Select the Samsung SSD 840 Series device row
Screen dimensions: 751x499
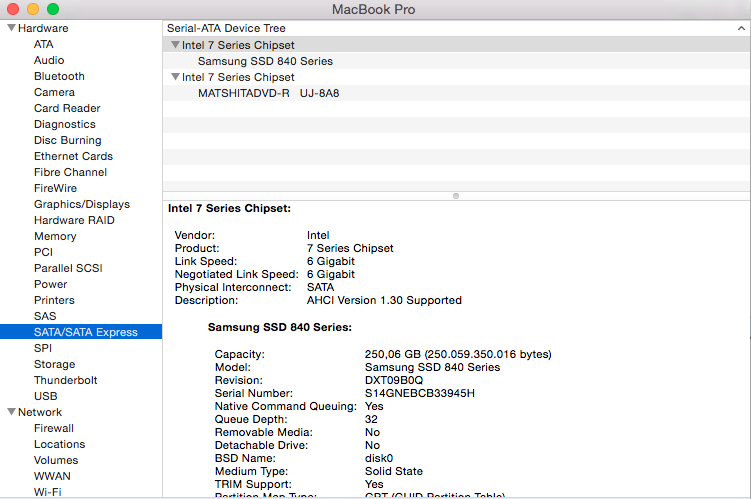tap(456, 61)
